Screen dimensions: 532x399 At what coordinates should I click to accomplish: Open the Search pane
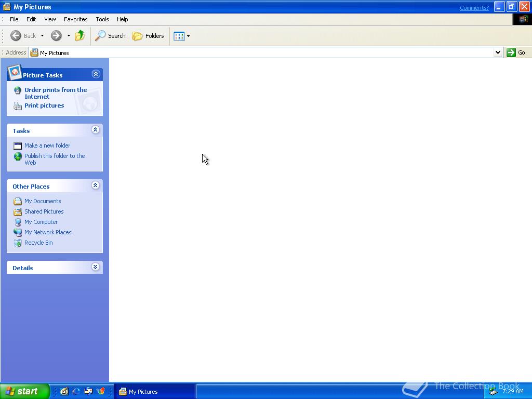pyautogui.click(x=110, y=36)
